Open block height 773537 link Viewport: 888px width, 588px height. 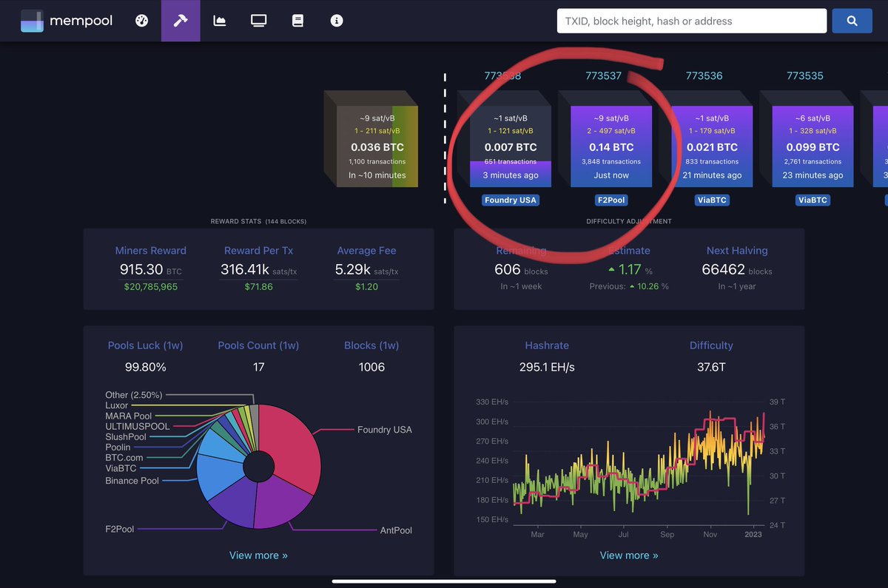603,75
